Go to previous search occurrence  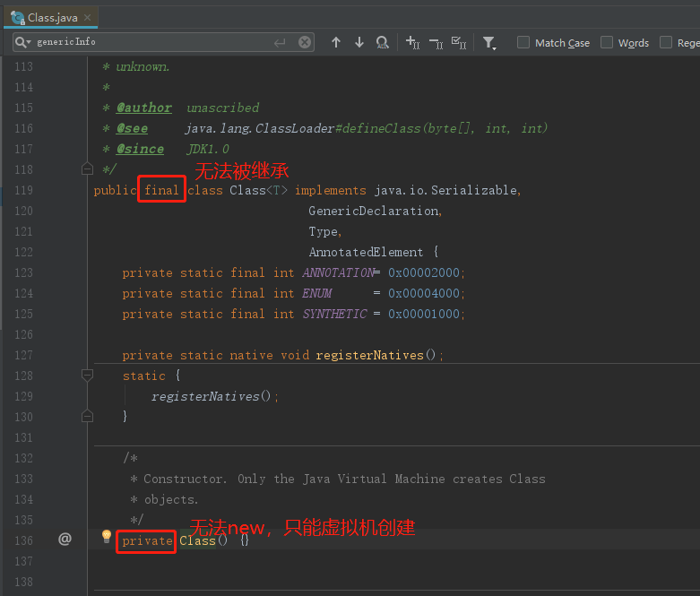pos(336,42)
